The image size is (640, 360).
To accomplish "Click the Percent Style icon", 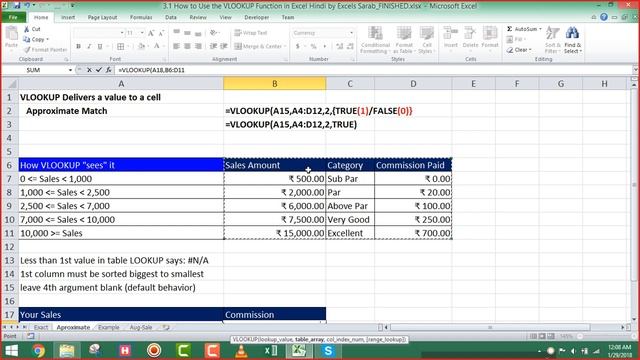I will coord(313,47).
